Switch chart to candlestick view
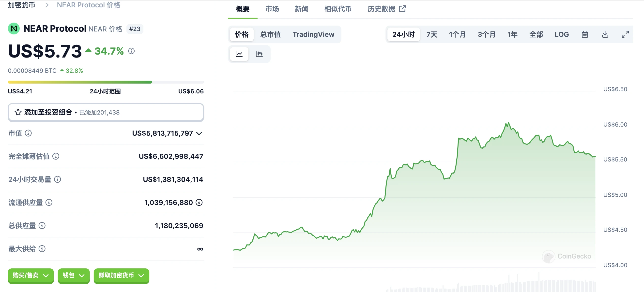The height and width of the screenshot is (292, 644). 260,54
